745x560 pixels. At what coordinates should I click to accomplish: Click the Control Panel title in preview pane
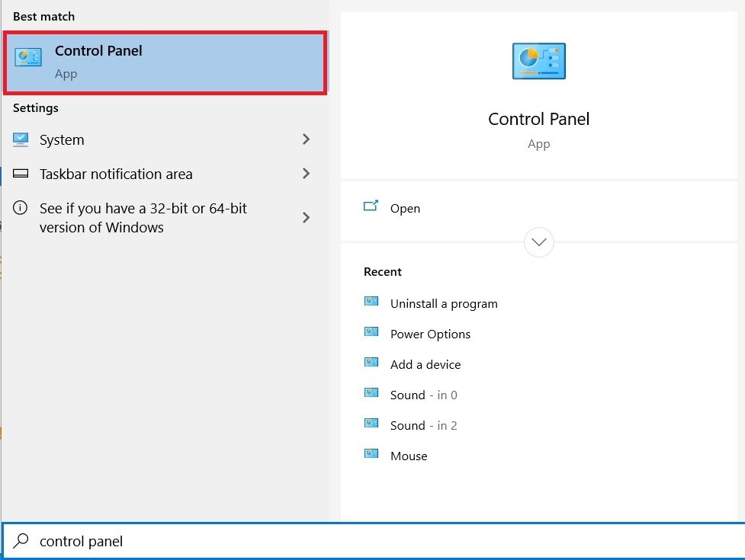(x=539, y=119)
